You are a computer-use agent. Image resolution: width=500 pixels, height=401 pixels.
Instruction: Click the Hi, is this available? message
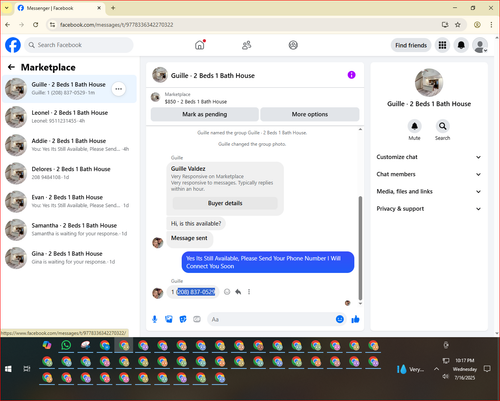pos(196,224)
